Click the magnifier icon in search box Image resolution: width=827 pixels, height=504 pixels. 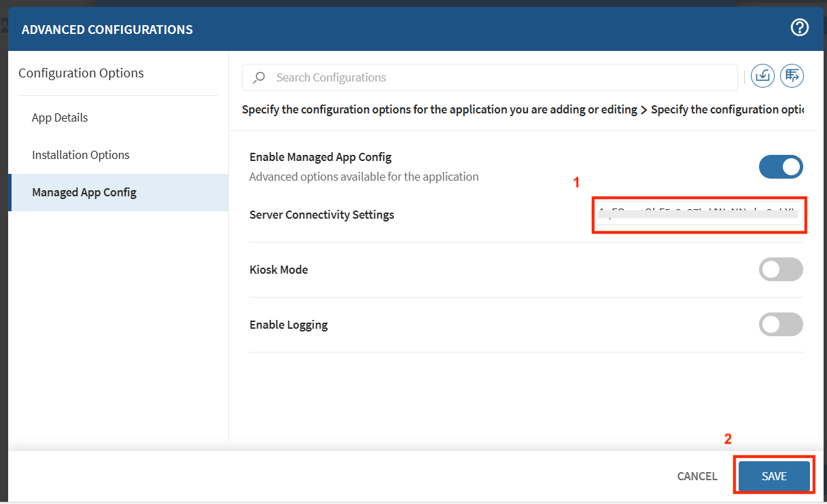259,77
